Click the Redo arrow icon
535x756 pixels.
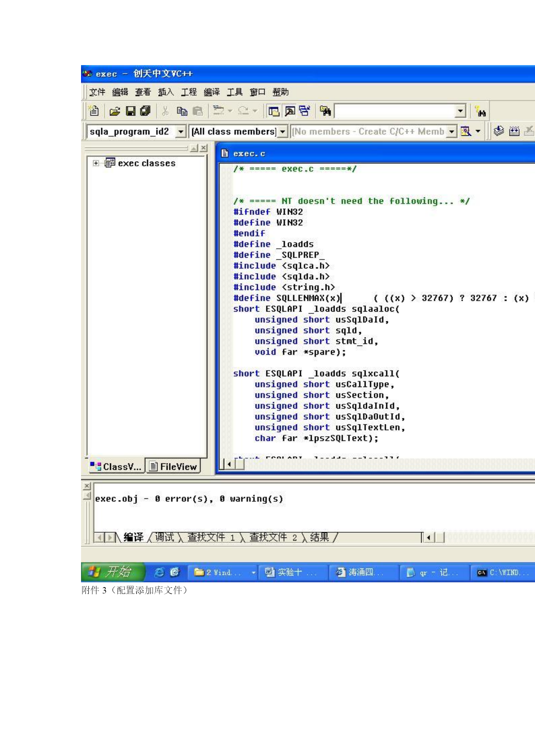[x=244, y=111]
